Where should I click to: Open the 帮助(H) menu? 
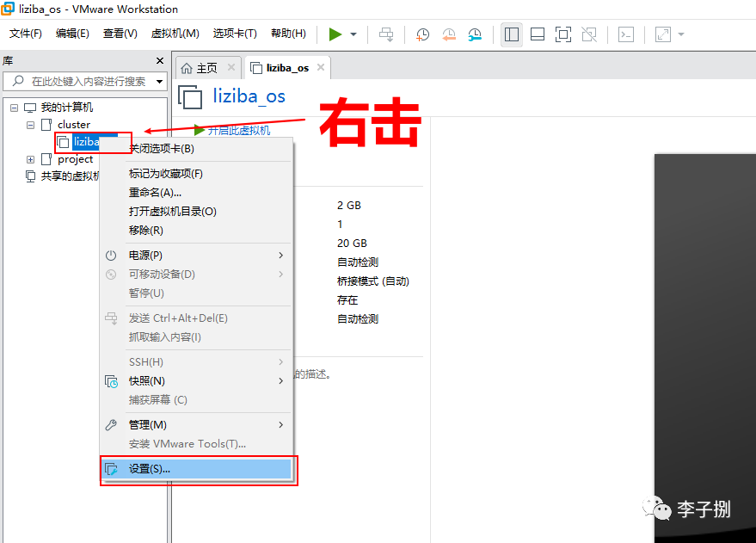(288, 34)
